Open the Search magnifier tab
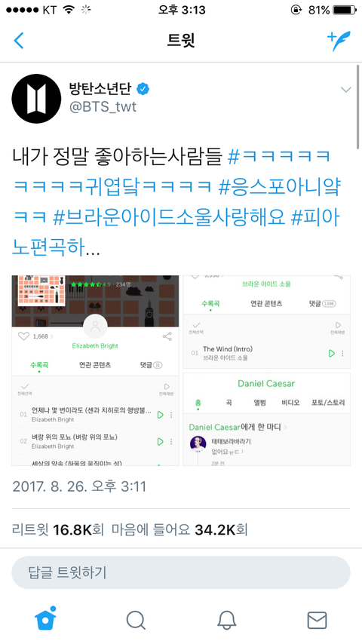The image size is (362, 644). pos(136,620)
